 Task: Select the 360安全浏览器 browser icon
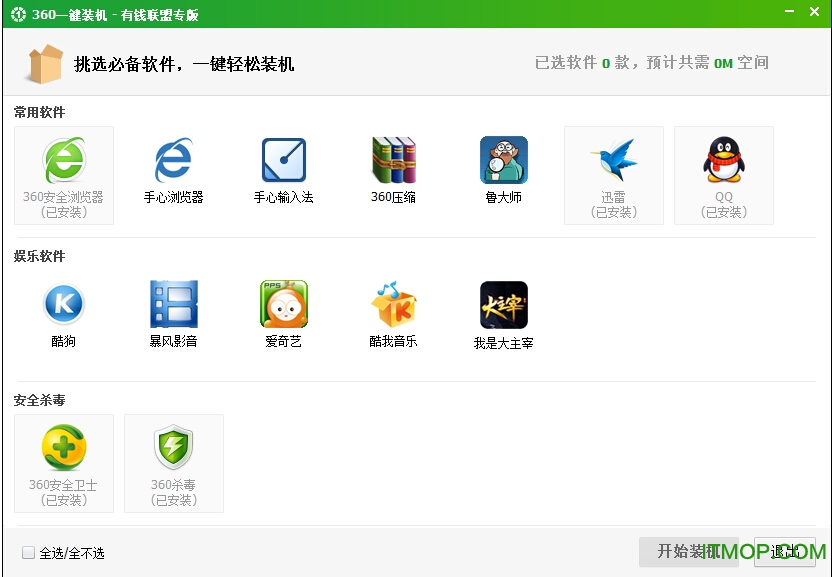[x=64, y=160]
